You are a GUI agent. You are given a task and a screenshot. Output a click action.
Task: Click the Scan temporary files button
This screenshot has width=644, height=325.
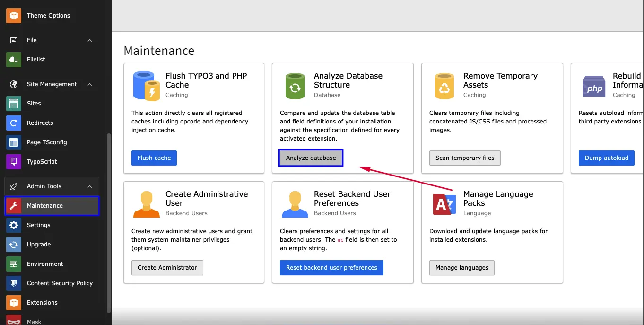pyautogui.click(x=465, y=158)
